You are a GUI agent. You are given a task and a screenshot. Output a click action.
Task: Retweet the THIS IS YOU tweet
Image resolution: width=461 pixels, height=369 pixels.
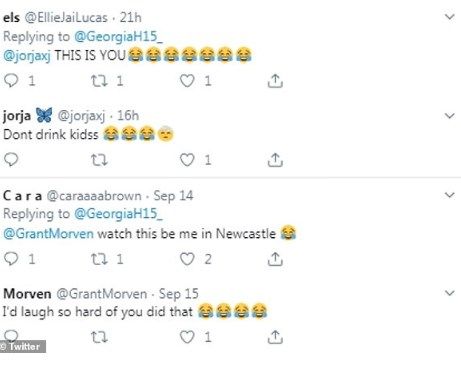99,81
